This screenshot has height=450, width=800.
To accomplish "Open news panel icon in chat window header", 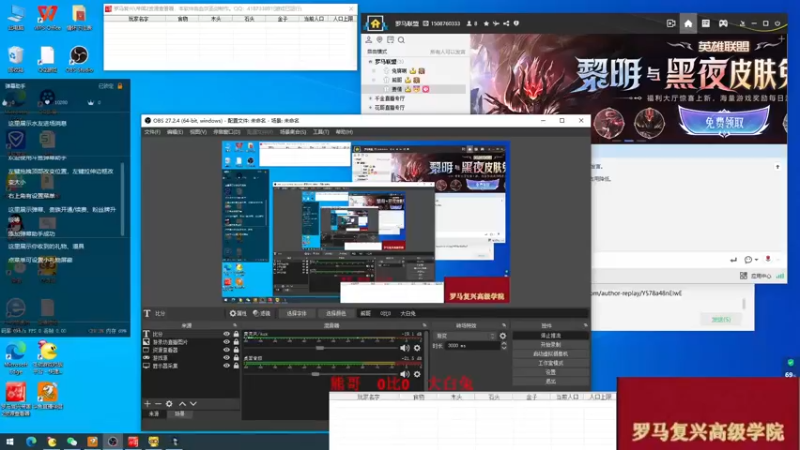I will pyautogui.click(x=706, y=23).
